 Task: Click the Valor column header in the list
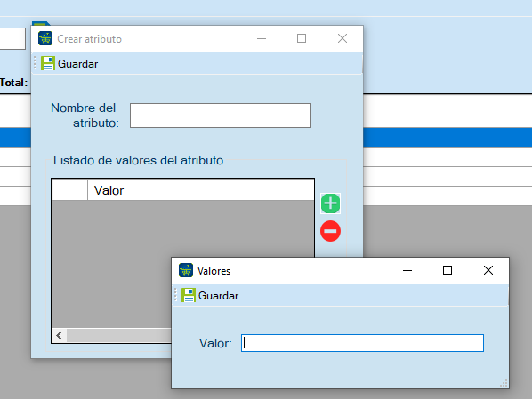(201, 190)
